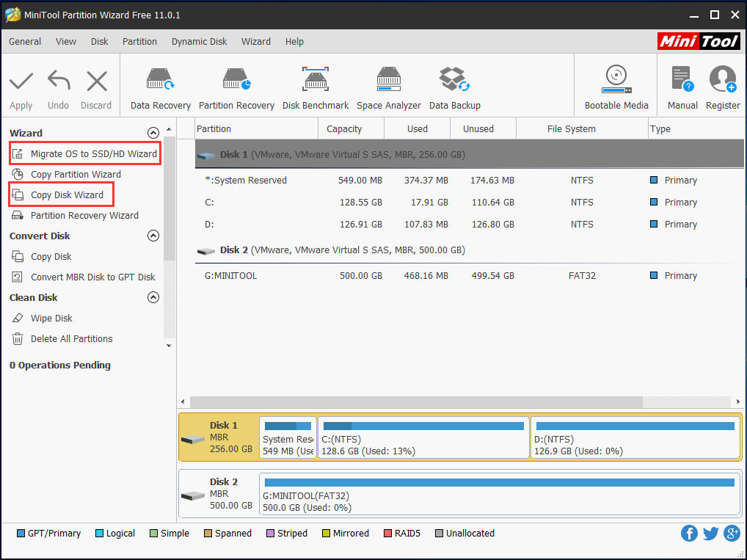Click Partition Recovery Wizard link
Viewport: 747px width, 560px height.
point(85,215)
